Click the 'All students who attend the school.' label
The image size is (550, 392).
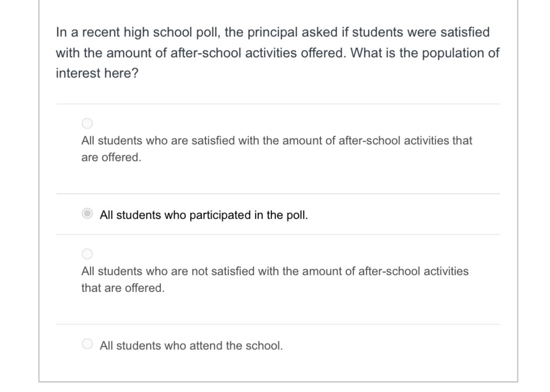[x=191, y=346]
